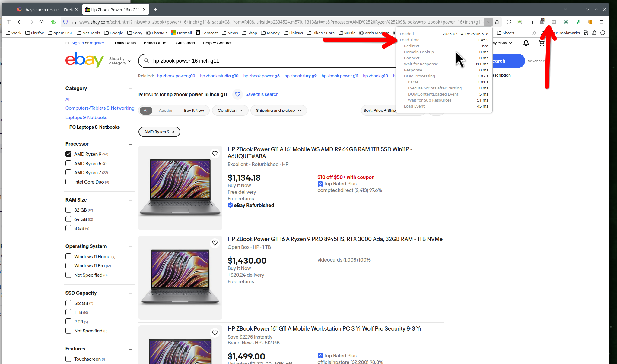Show more bookmarks with the double-chevron overflow
Viewport: 617px width, 364px height.
[x=534, y=33]
